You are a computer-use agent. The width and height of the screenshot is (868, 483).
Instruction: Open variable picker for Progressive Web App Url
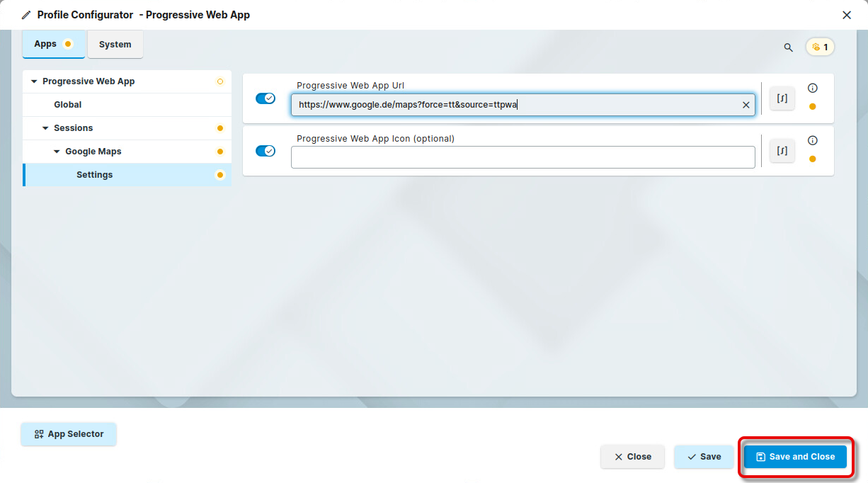(782, 98)
